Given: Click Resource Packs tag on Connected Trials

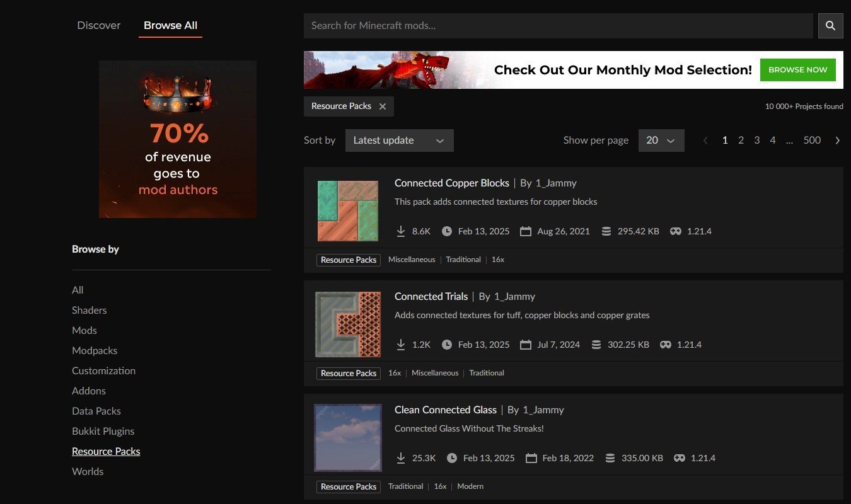Looking at the screenshot, I should point(349,373).
